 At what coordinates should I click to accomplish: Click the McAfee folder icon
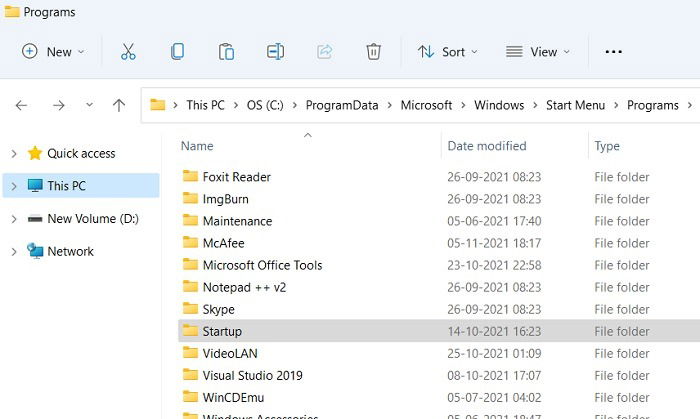[190, 242]
